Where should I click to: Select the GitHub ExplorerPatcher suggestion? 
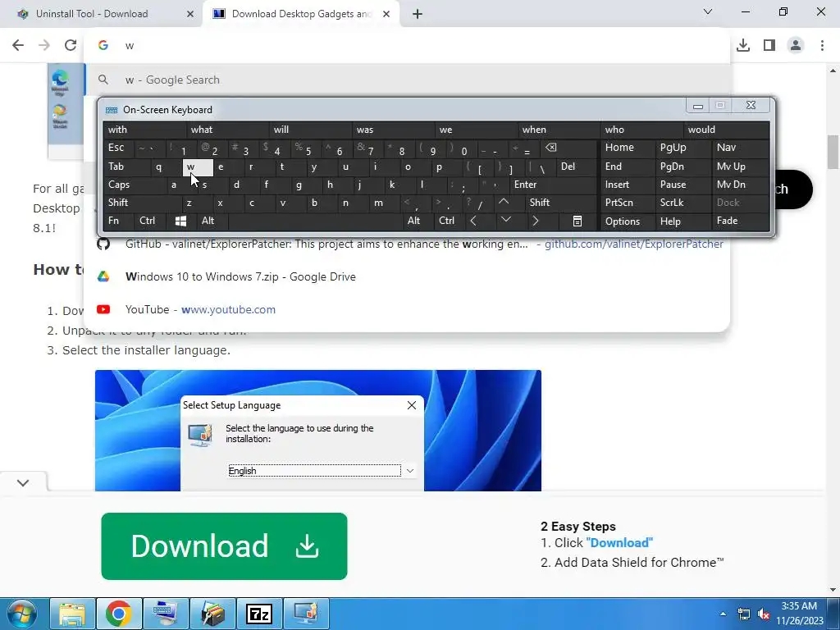(x=407, y=244)
